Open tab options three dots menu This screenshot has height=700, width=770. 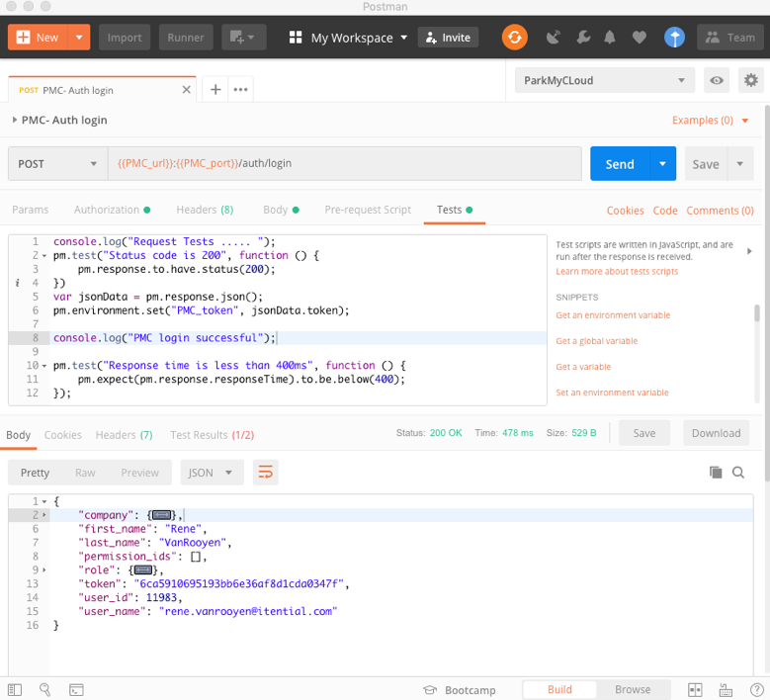click(x=240, y=89)
